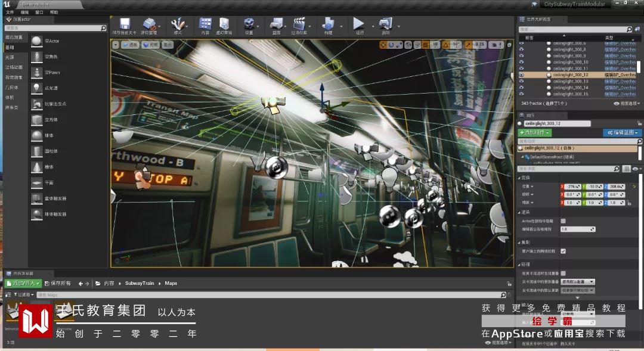This screenshot has width=644, height=351.
Task: Open the Cinematics clapperboard icon
Action: 299,24
